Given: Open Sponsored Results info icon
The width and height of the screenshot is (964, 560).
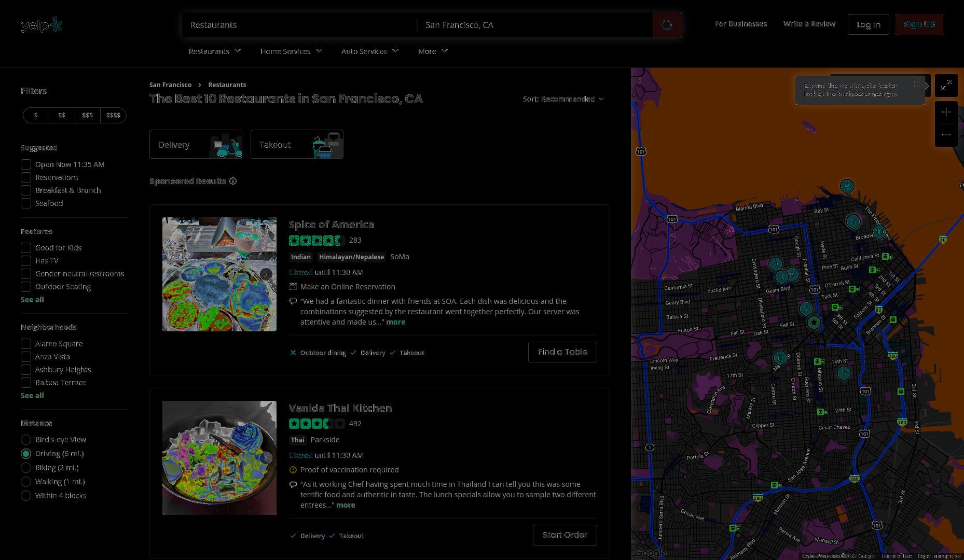Looking at the screenshot, I should (x=233, y=181).
